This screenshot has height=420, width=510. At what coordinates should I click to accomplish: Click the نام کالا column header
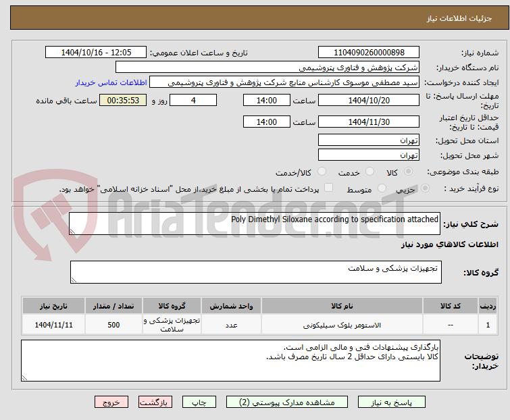tap(342, 306)
